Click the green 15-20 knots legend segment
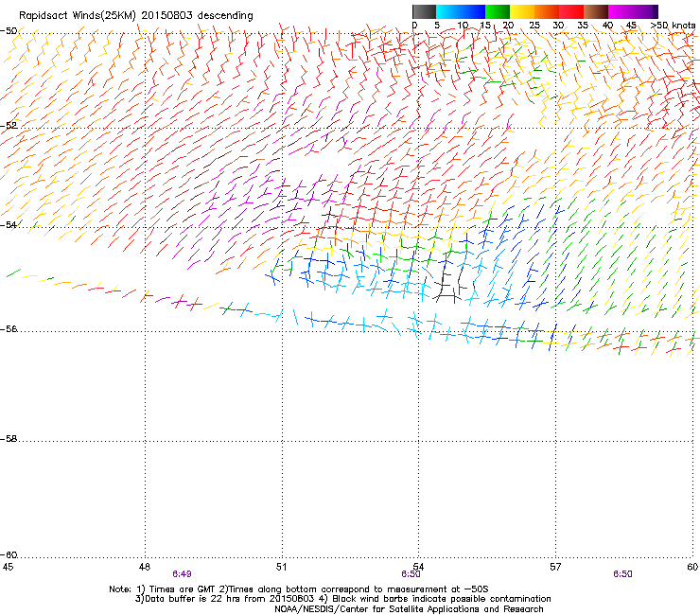700x615 pixels. 498,11
